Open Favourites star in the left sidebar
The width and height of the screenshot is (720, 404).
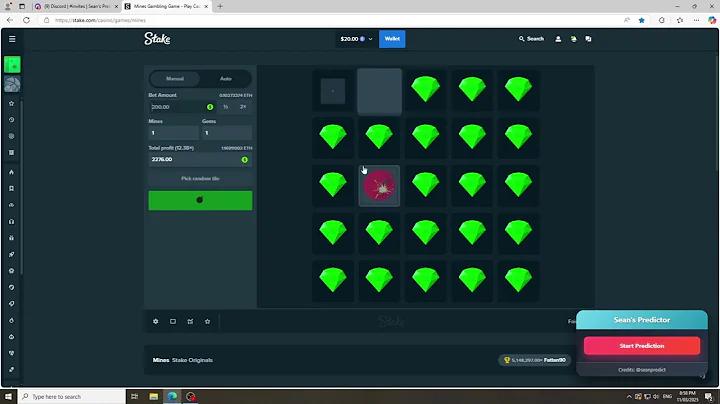click(x=12, y=103)
